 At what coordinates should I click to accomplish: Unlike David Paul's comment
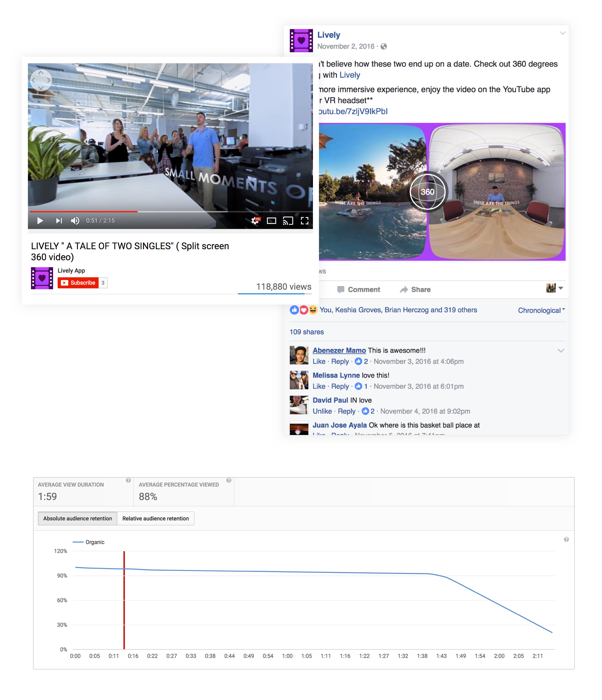pos(322,412)
